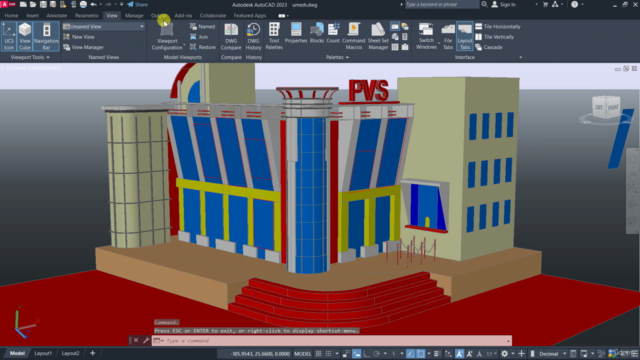The height and width of the screenshot is (360, 640).
Task: Toggle ortho mode in status bar
Action: tap(367, 353)
